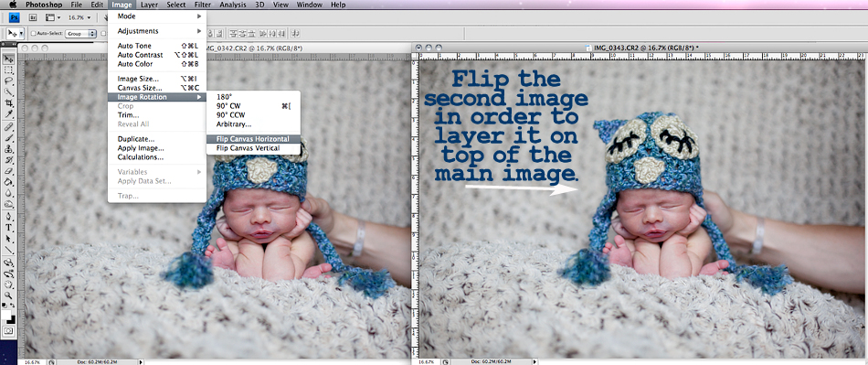The image size is (868, 365).
Task: Open the Arbitrary rotation option
Action: pos(253,124)
